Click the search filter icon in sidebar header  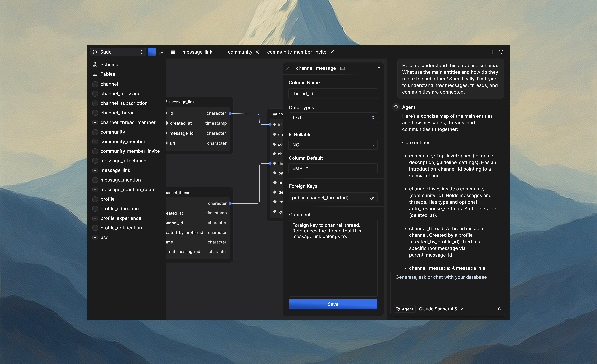pos(161,52)
